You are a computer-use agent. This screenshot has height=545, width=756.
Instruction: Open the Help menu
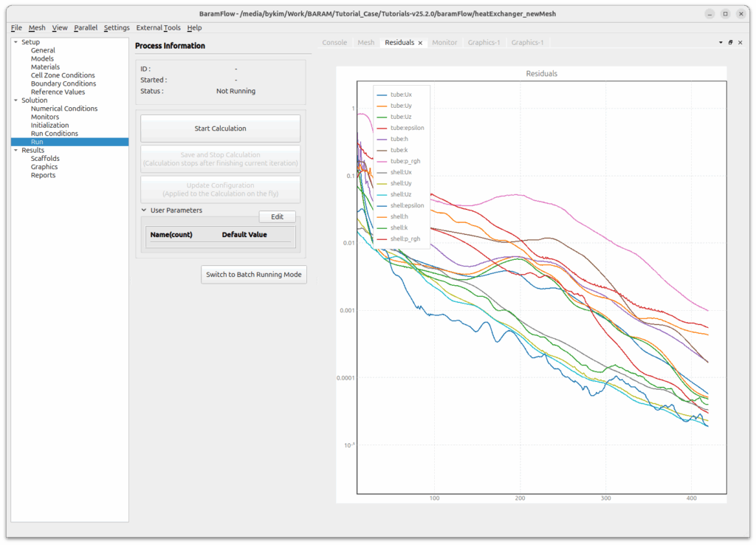click(194, 27)
